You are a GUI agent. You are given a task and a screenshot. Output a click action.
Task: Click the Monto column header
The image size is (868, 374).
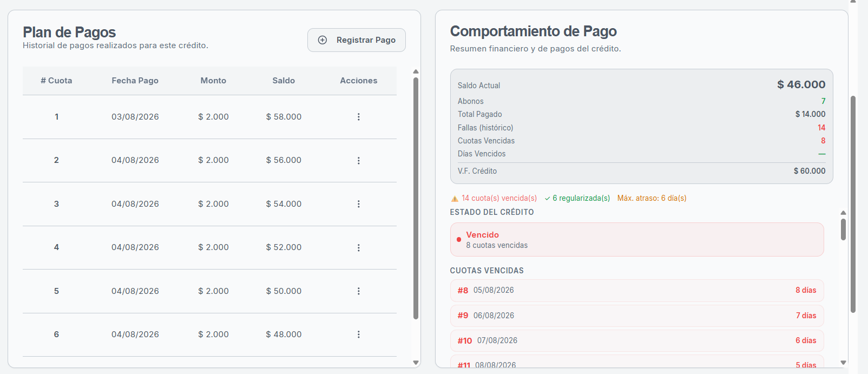coord(213,81)
